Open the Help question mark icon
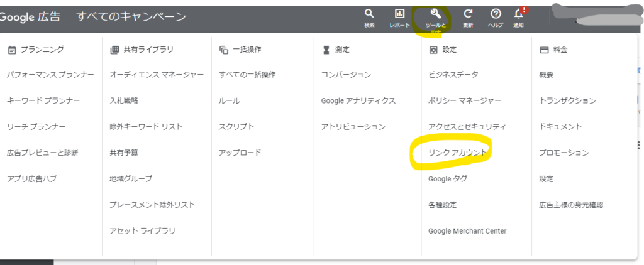The image size is (644, 265). 496,14
